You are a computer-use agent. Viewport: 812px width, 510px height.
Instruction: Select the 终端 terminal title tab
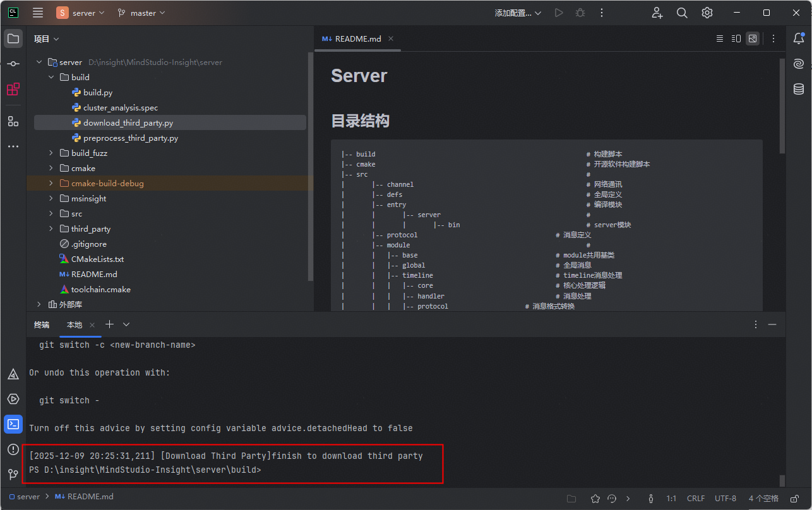click(42, 324)
